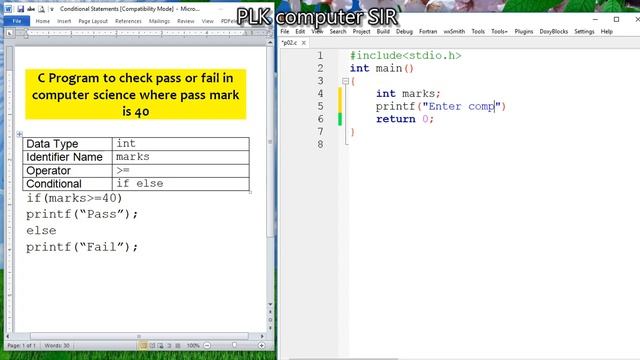The image size is (640, 360).
Task: Switch to Draft view in Word's status bar
Action: tap(178, 346)
